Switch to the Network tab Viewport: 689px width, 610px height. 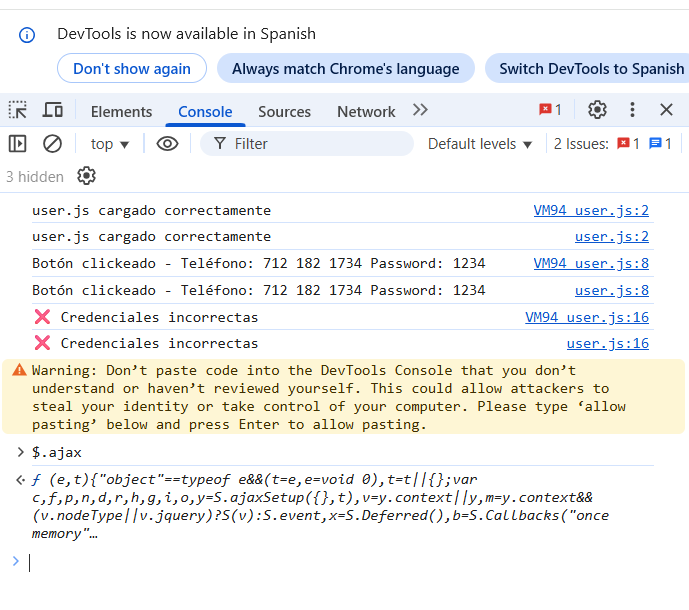tap(366, 112)
